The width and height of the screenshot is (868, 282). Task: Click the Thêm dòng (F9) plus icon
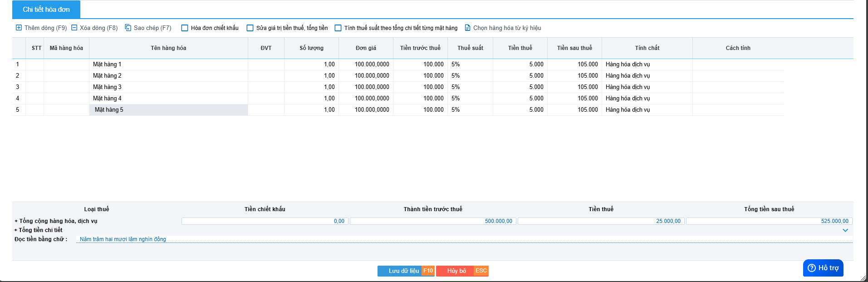[x=19, y=28]
